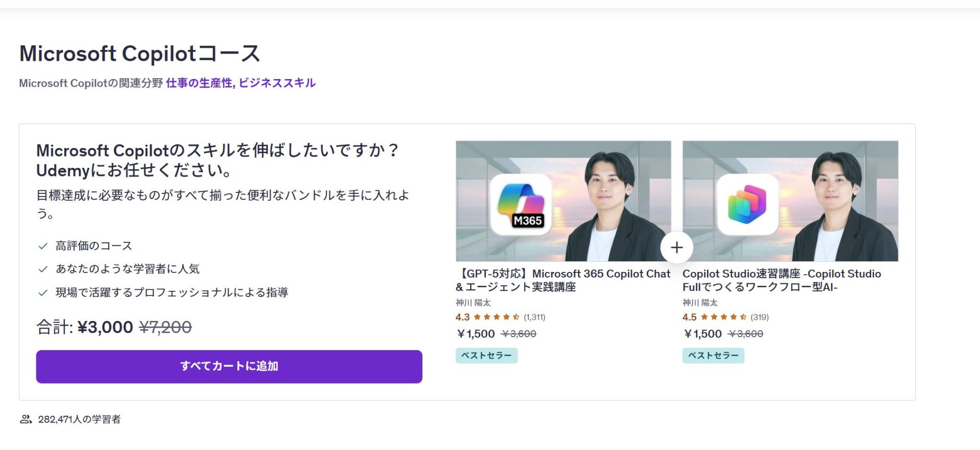Viewport: 980px width, 450px height.
Task: Click the Microsoft Copilotのスキルを伸ばしたいですか heading
Action: coord(218,160)
